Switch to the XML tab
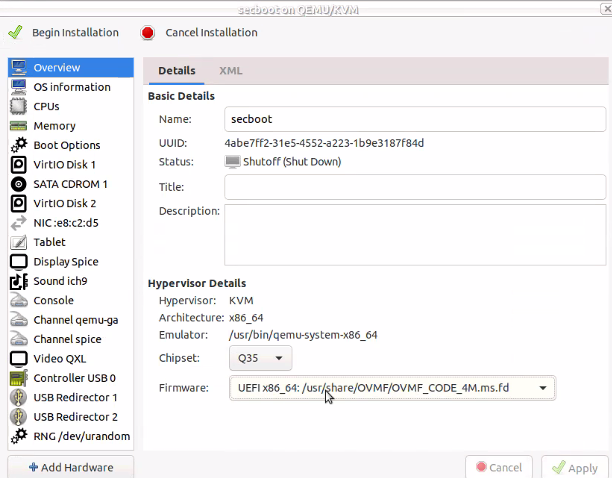This screenshot has height=478, width=612. 231,71
